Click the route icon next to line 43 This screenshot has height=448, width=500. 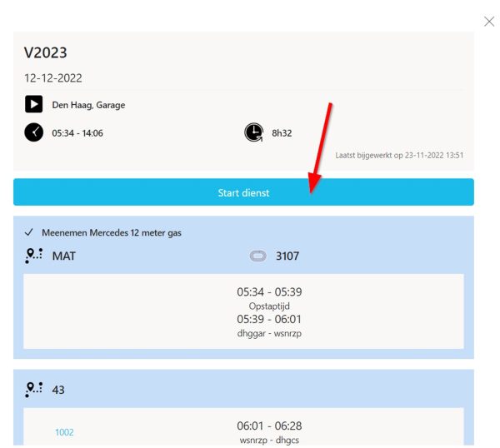coord(34,390)
